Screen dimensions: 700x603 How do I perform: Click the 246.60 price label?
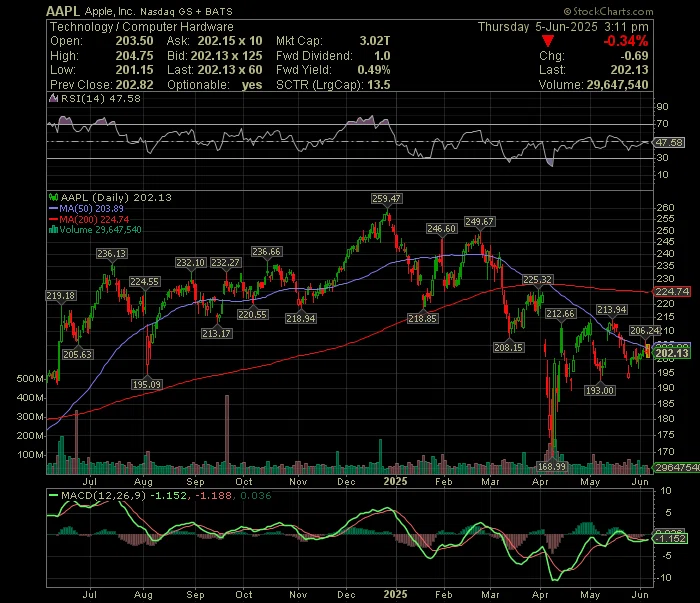(x=442, y=229)
